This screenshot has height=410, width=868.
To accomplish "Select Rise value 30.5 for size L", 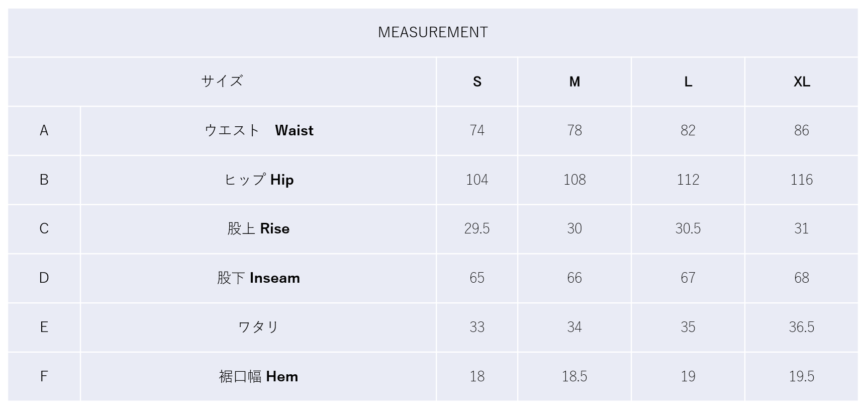I will (688, 228).
